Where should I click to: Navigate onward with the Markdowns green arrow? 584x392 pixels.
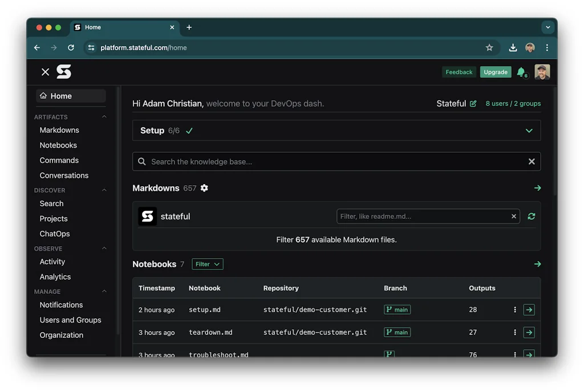pyautogui.click(x=537, y=188)
